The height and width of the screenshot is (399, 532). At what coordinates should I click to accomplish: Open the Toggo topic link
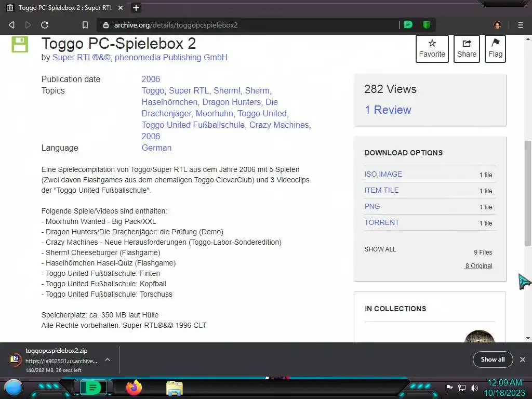coord(153,90)
